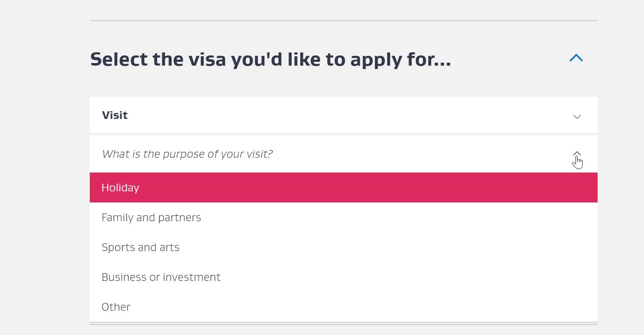Click the "Sports and arts" text label
Viewport: 644px width, 335px height.
point(140,247)
